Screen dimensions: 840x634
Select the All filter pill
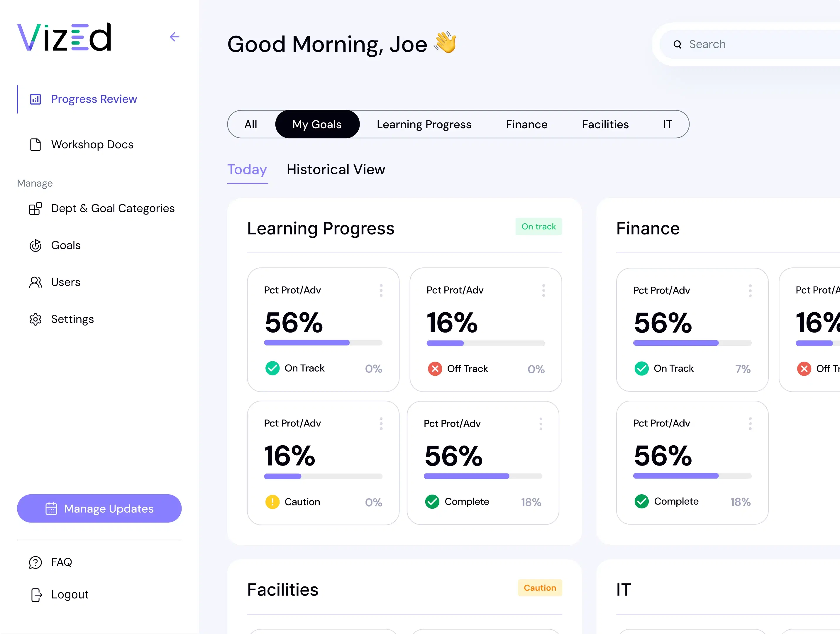click(x=251, y=124)
